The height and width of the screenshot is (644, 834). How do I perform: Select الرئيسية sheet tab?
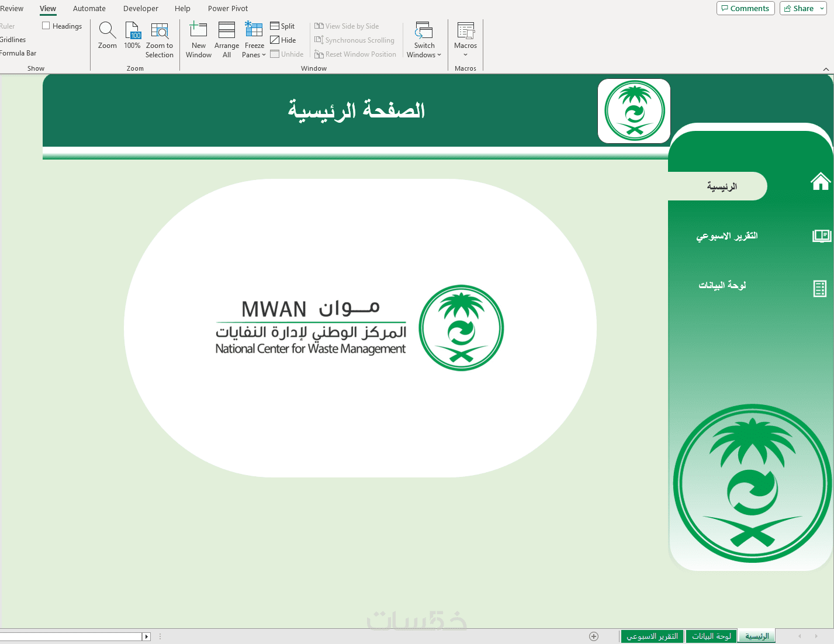click(757, 636)
